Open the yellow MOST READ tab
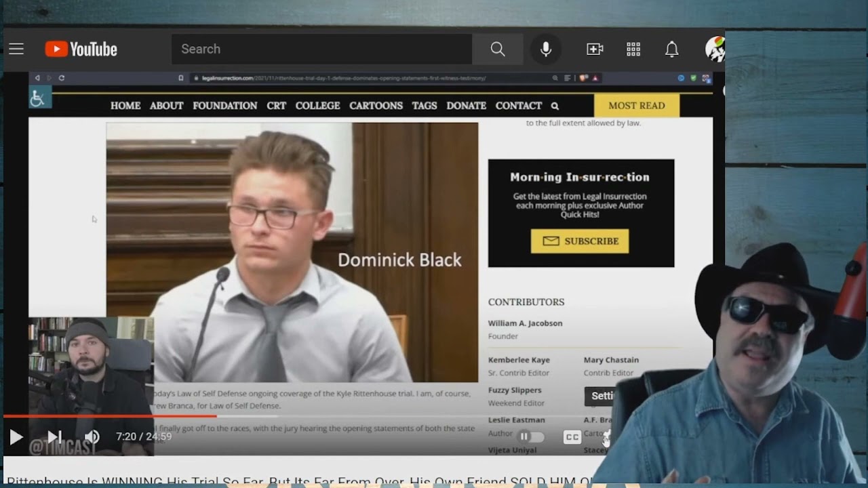 tap(637, 106)
